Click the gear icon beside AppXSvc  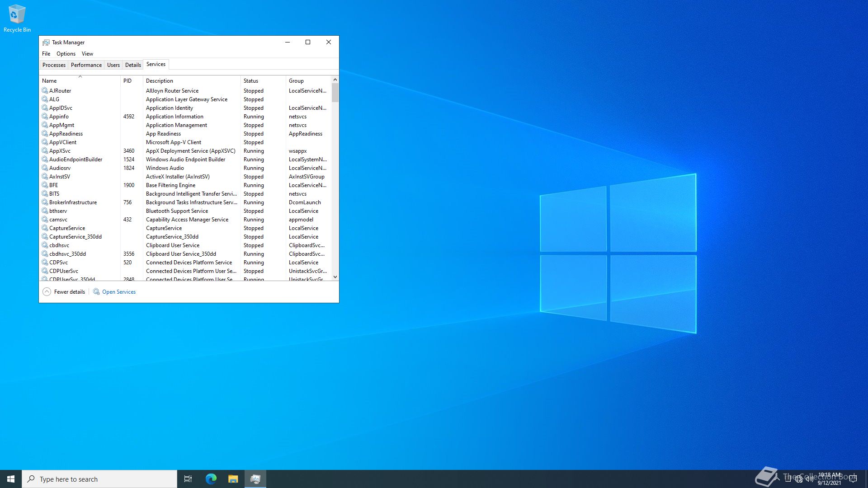45,151
